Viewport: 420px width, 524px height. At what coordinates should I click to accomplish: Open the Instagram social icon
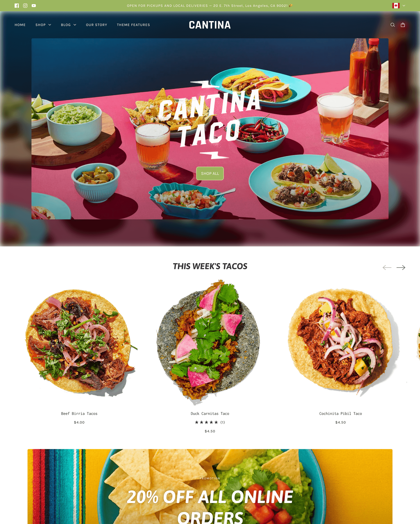pyautogui.click(x=25, y=6)
